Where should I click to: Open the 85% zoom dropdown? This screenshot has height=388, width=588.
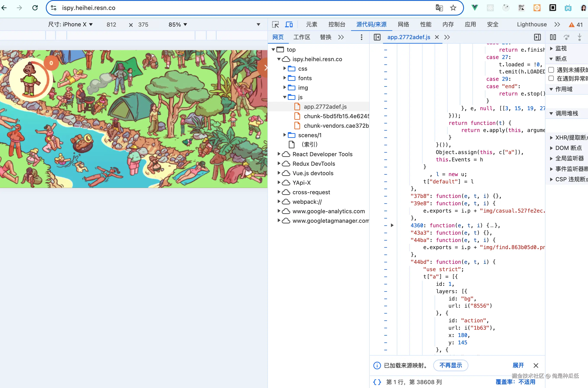coord(178,24)
